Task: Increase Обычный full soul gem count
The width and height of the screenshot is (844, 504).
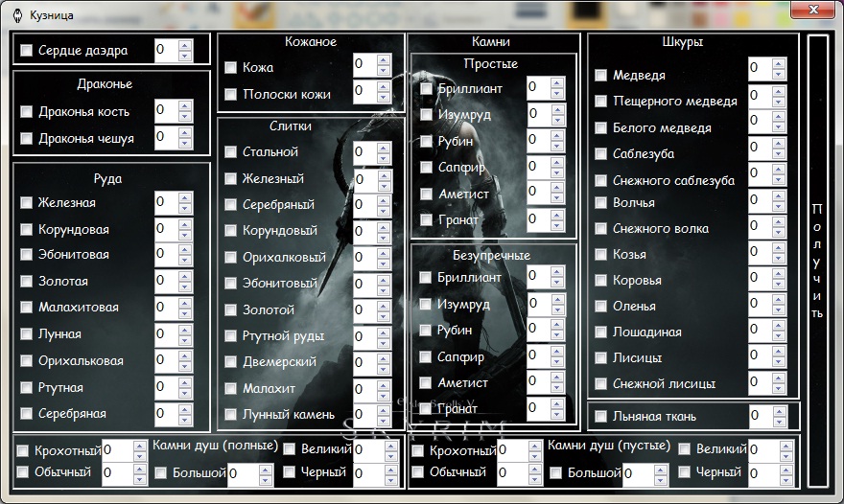Action: click(139, 470)
